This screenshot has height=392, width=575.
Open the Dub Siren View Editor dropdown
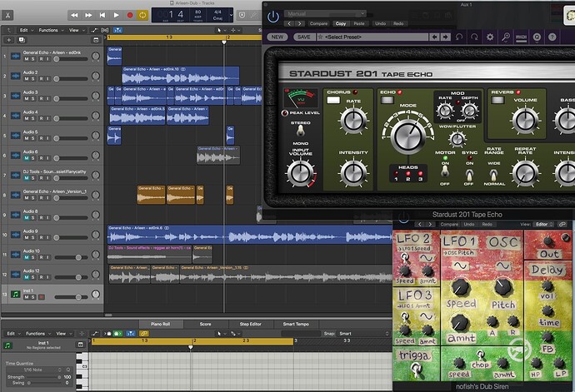543,224
